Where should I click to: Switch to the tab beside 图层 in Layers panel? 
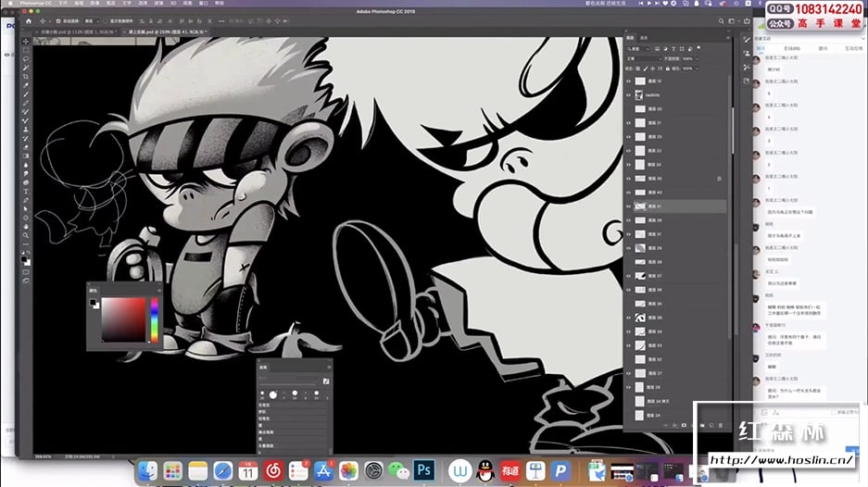pyautogui.click(x=644, y=38)
